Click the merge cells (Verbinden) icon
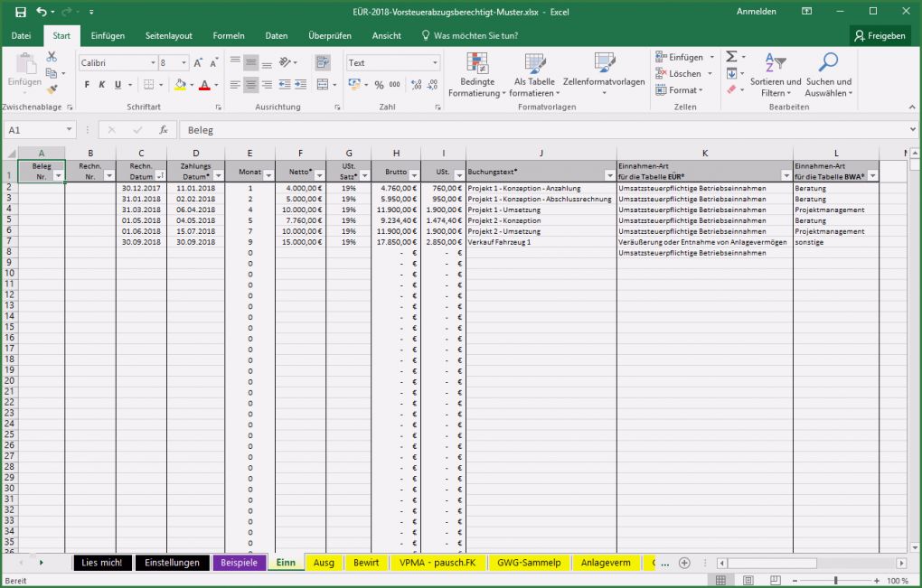This screenshot has width=922, height=588. [x=324, y=84]
